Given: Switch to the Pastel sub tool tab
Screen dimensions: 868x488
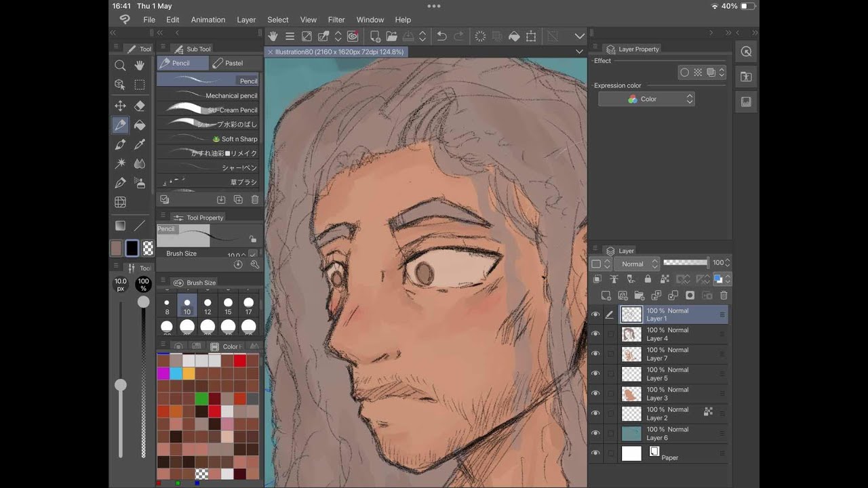Looking at the screenshot, I should click(x=235, y=63).
